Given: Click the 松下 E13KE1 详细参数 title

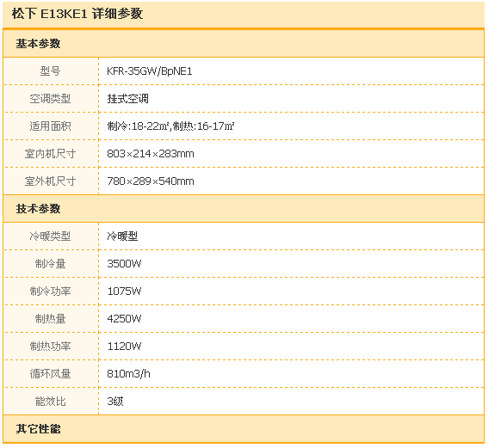Looking at the screenshot, I should pyautogui.click(x=77, y=14).
